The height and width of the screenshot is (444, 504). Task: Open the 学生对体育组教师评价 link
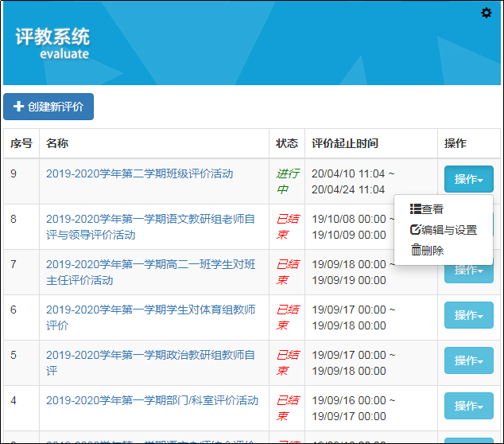150,317
